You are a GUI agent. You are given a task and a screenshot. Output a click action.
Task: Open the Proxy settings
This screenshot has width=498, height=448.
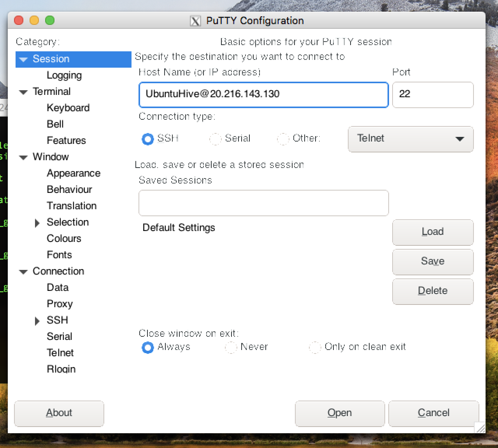pos(60,304)
